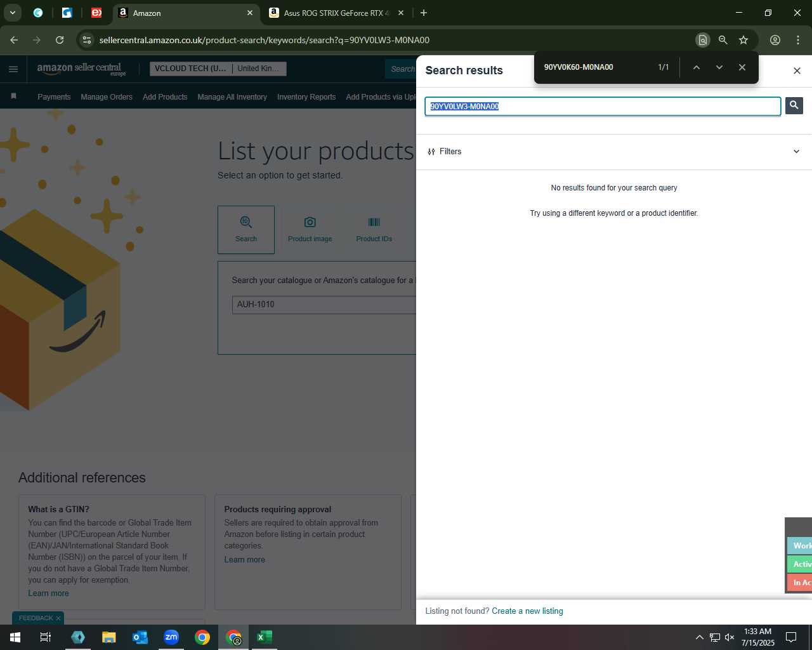Click the search results keyword input field
Screen dimensions: 812x650
coord(603,106)
